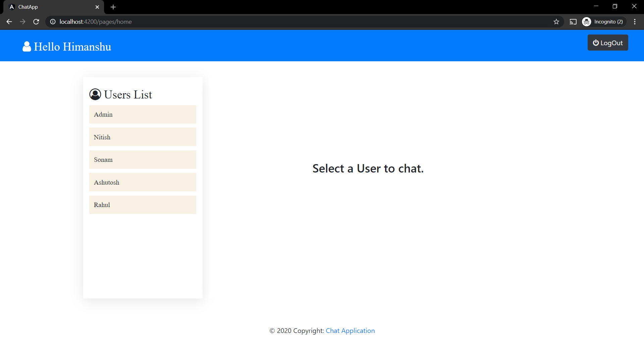The image size is (644, 345).
Task: Bookmark this page with the star icon
Action: click(x=556, y=22)
